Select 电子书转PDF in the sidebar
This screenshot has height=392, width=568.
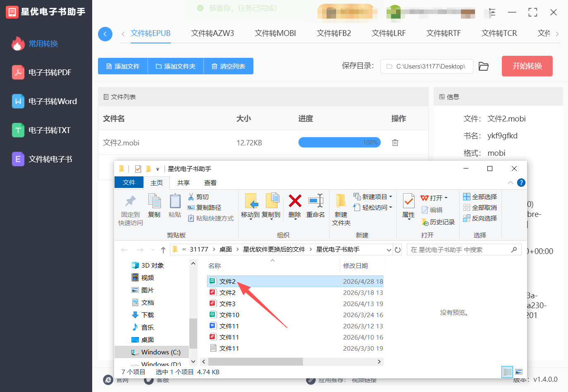point(42,73)
